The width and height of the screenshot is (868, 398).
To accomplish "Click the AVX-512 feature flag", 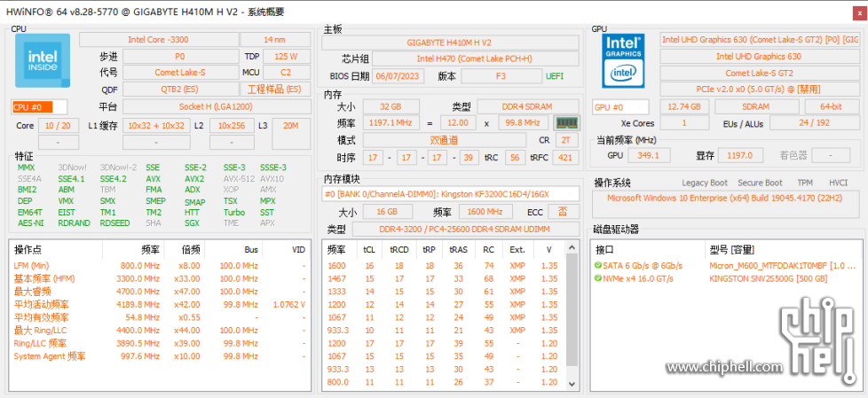I will pyautogui.click(x=238, y=179).
